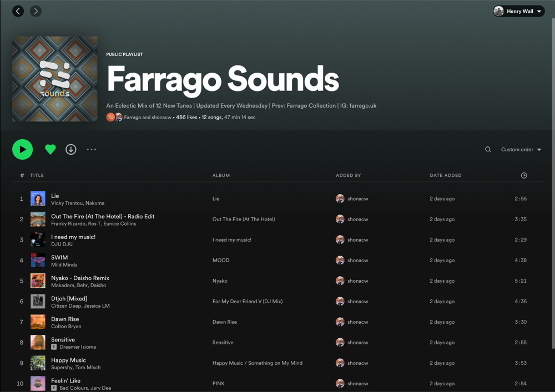Unlike the playlist via the heart icon
The width and height of the screenshot is (555, 392).
click(x=50, y=149)
